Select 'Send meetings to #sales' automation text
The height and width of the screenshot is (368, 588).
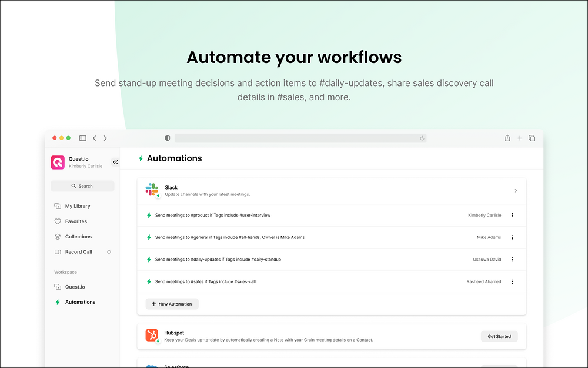(205, 281)
